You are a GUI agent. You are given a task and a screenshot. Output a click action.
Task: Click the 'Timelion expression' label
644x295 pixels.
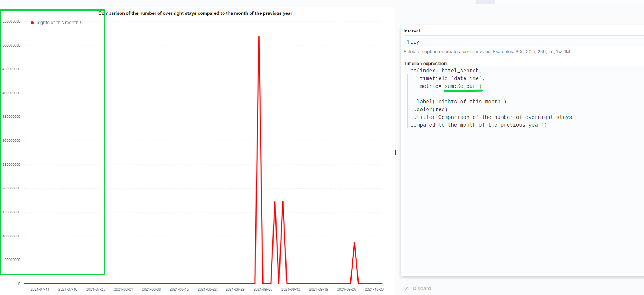425,64
